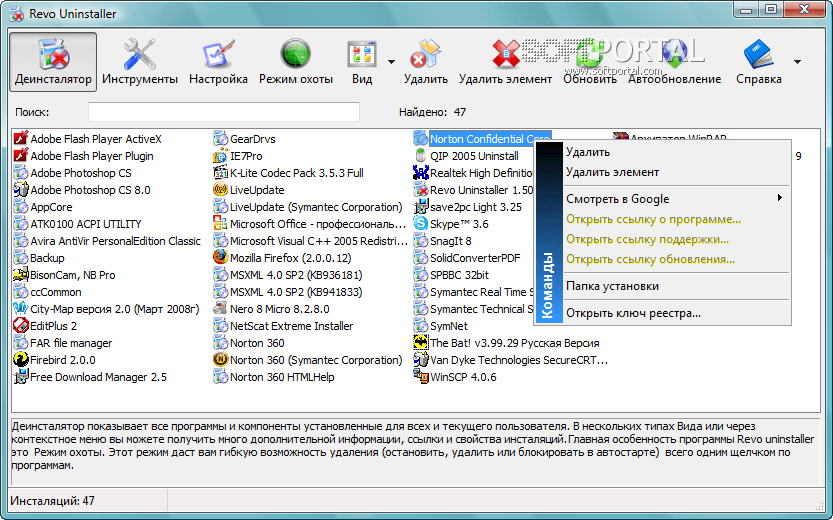This screenshot has width=833, height=520.
Task: Click the Поиск search input field
Action: coord(223,112)
